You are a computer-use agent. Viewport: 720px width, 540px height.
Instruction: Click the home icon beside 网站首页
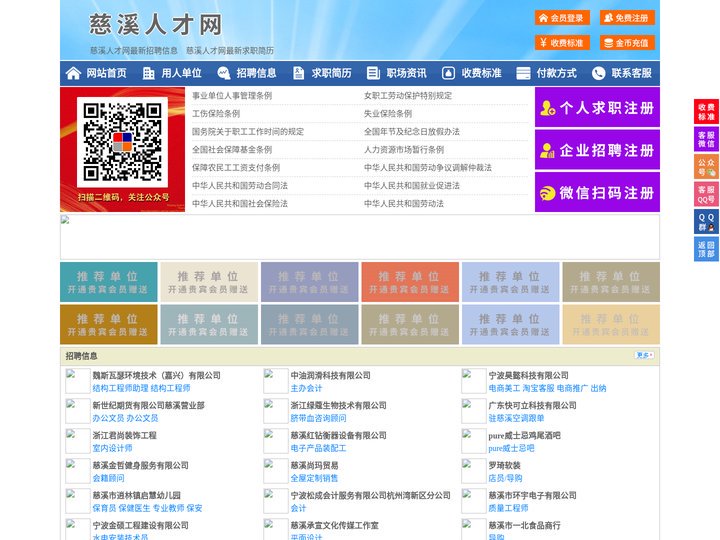click(x=73, y=73)
